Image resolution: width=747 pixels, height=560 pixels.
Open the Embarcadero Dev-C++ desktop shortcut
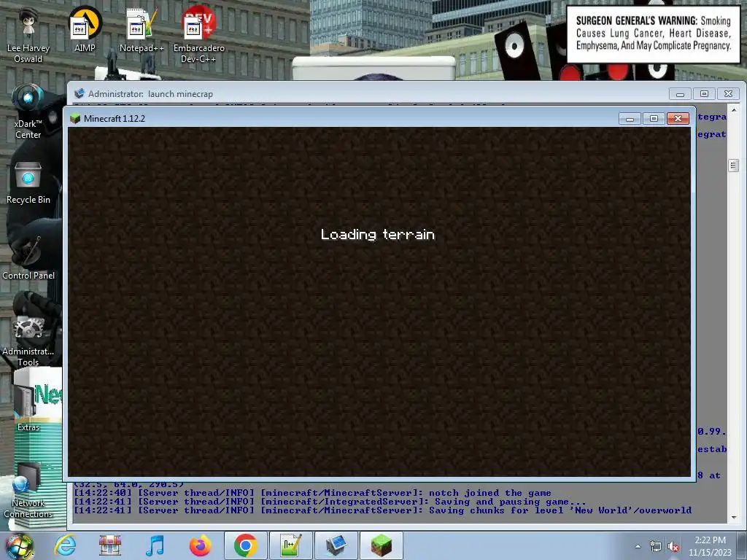[198, 36]
